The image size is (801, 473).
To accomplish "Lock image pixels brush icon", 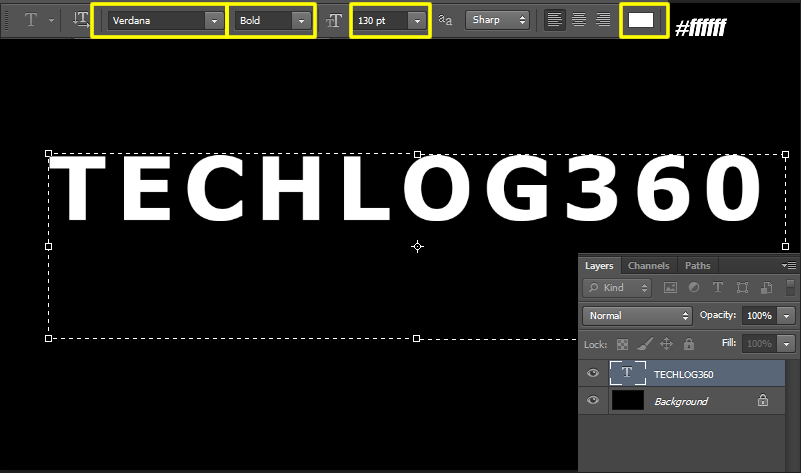I will [x=645, y=344].
